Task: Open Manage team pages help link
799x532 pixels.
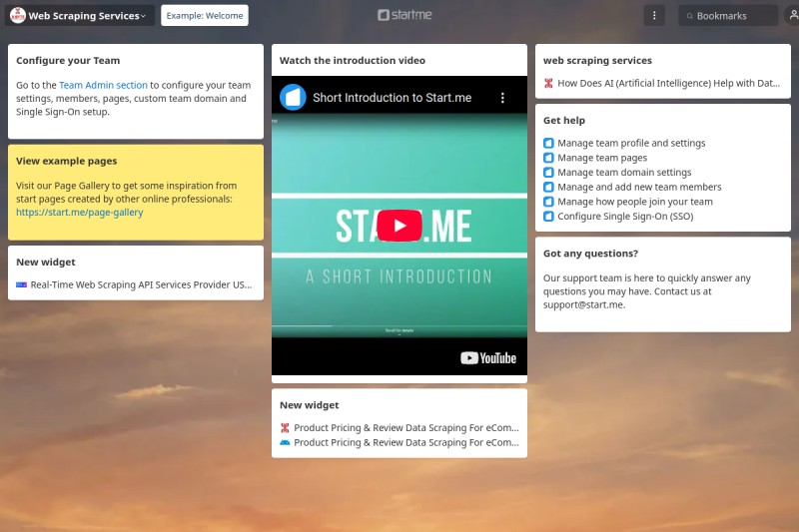Action: pos(602,158)
